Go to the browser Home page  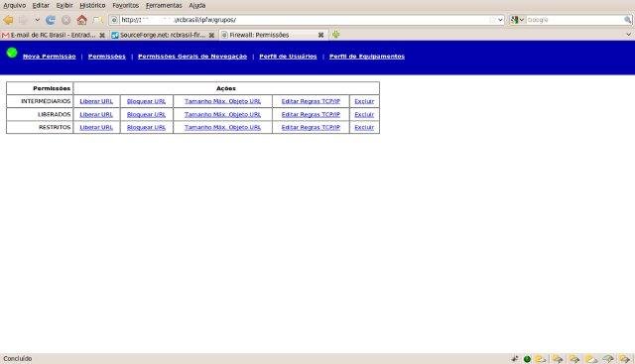coord(81,20)
